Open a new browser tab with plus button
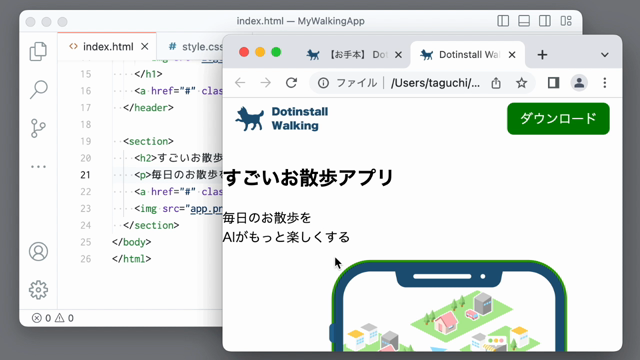The height and width of the screenshot is (360, 640). 542,55
